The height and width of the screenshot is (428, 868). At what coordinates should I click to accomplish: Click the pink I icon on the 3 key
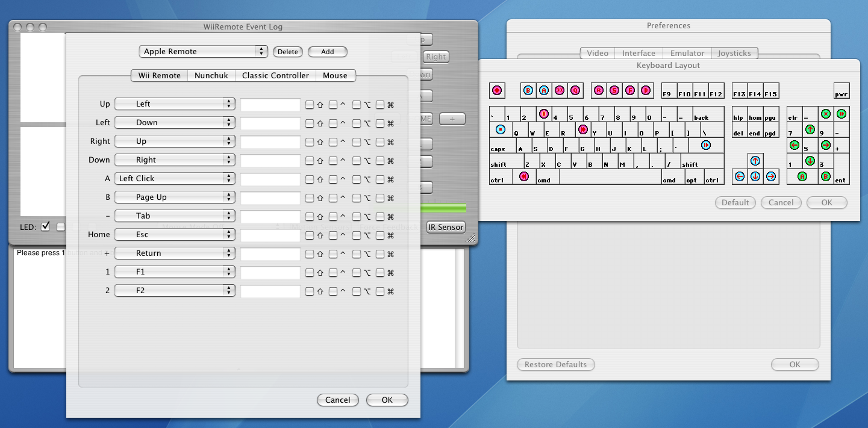(x=544, y=113)
